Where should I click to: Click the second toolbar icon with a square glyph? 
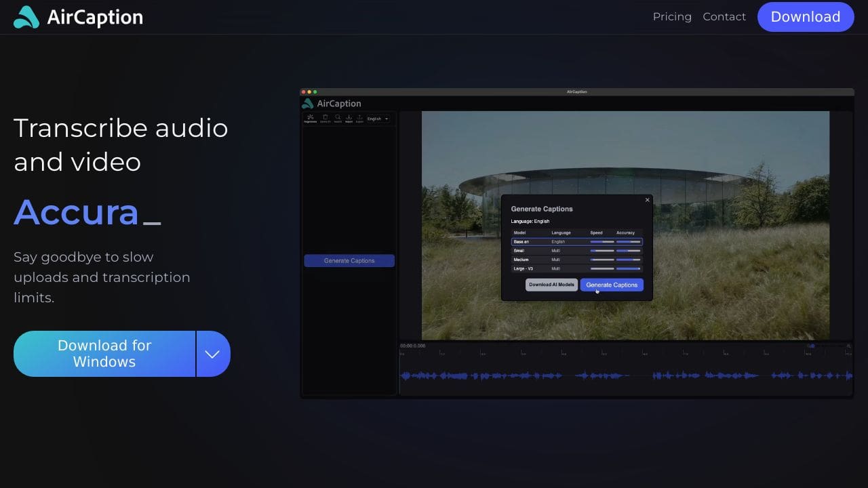pyautogui.click(x=325, y=119)
